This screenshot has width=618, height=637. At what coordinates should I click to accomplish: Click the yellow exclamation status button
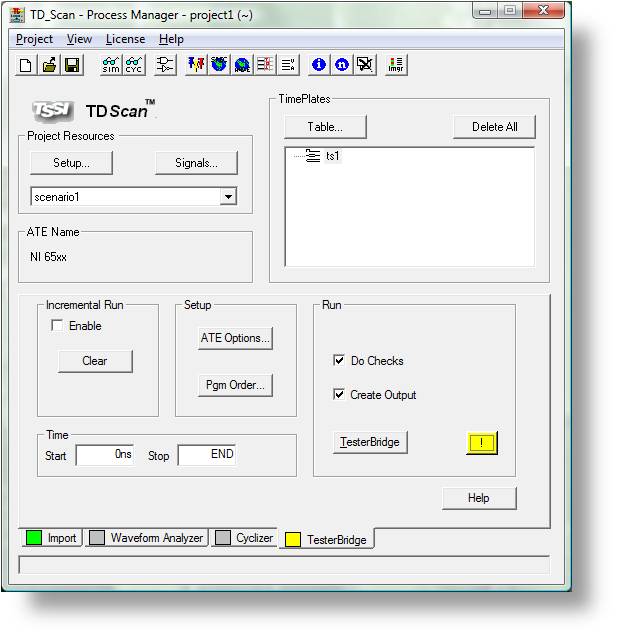pyautogui.click(x=481, y=443)
